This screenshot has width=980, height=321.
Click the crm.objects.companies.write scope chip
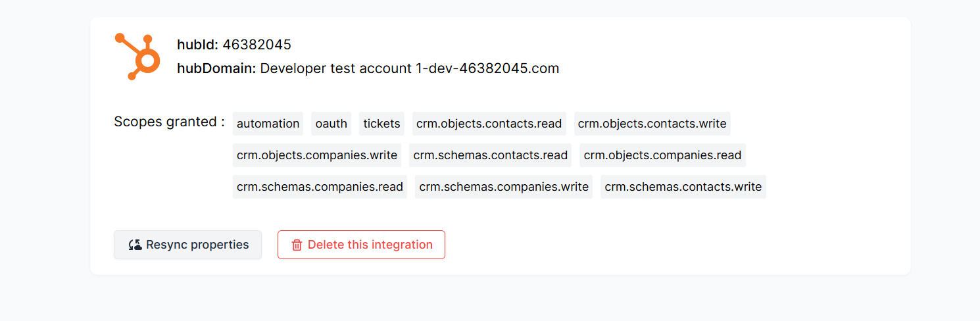coord(317,155)
